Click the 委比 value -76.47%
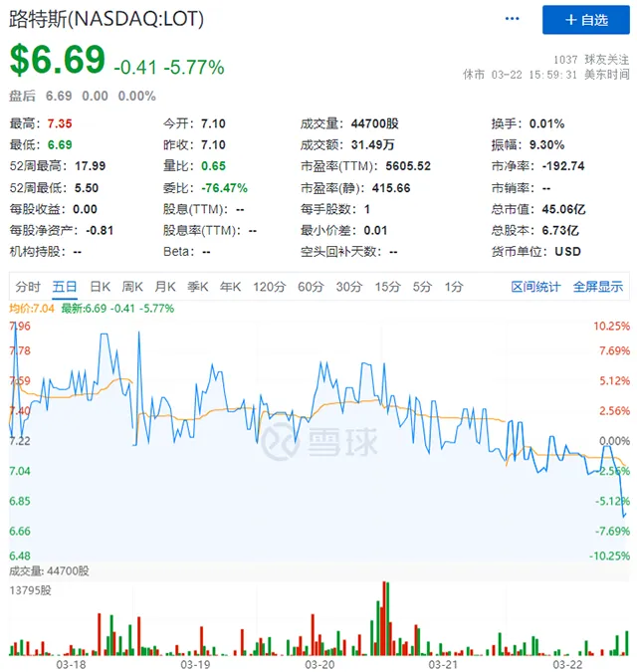 point(225,188)
